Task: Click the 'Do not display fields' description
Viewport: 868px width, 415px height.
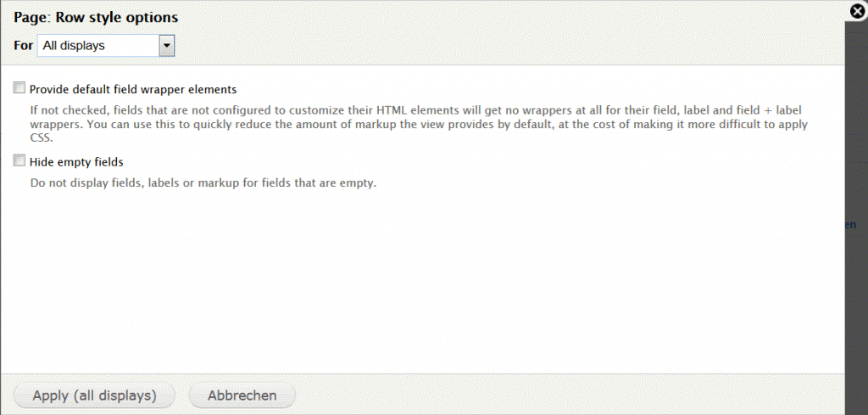Action: pyautogui.click(x=203, y=182)
